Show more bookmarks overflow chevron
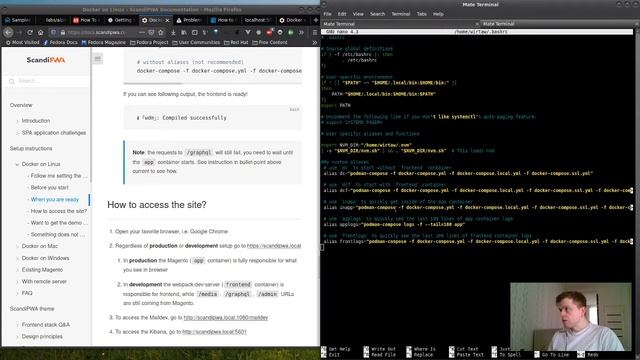 tap(315, 42)
